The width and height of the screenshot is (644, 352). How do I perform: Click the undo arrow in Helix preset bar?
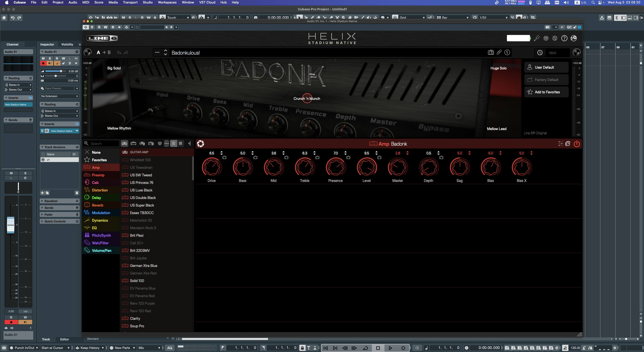point(119,53)
